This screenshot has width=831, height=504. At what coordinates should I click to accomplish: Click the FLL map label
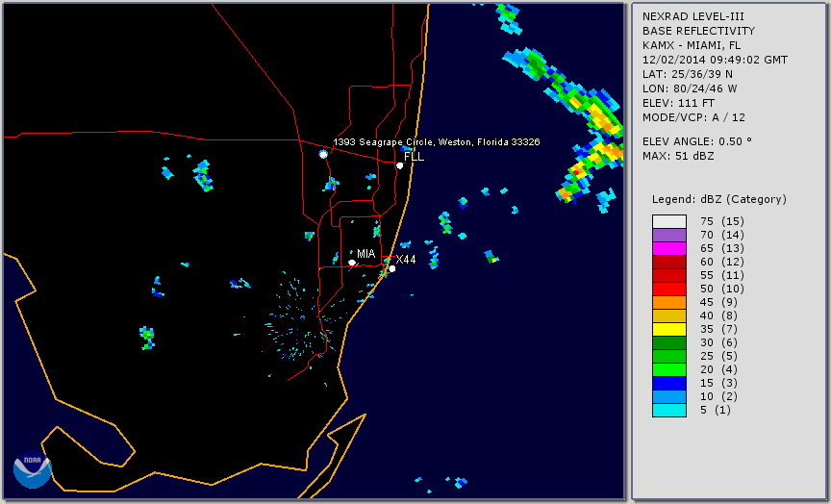414,157
